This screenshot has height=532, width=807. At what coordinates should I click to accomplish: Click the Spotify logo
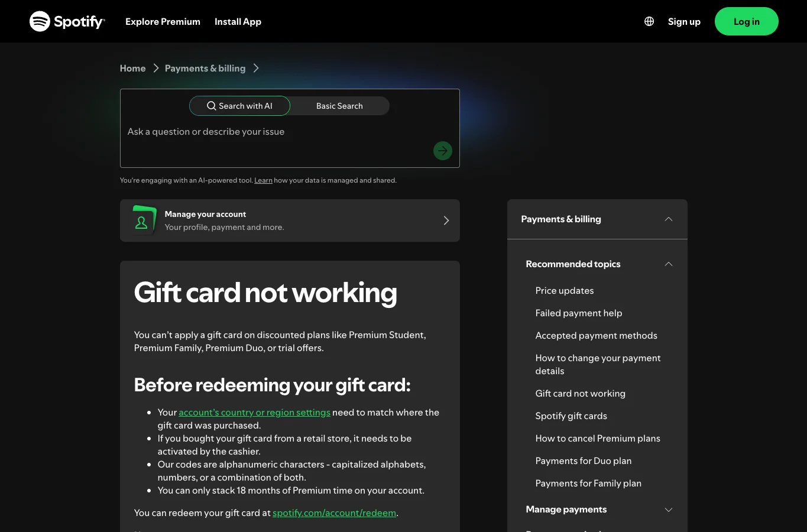(x=67, y=21)
